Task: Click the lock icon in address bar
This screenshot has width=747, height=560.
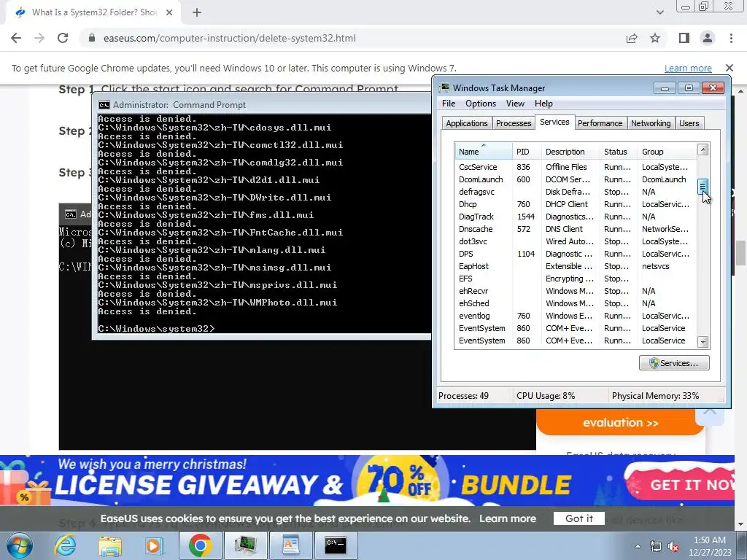Action: [x=92, y=38]
